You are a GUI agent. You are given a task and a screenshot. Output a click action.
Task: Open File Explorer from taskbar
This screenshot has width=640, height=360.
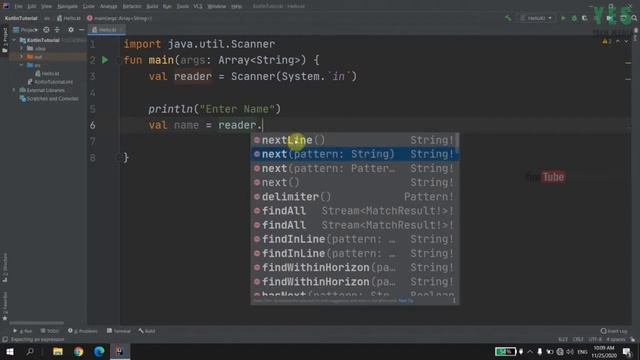point(58,351)
